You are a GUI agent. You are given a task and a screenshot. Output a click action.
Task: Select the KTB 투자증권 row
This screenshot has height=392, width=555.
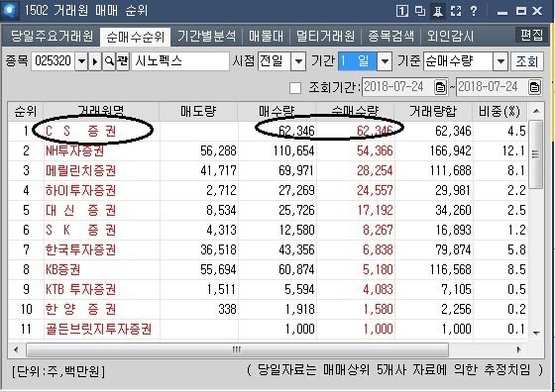click(268, 289)
